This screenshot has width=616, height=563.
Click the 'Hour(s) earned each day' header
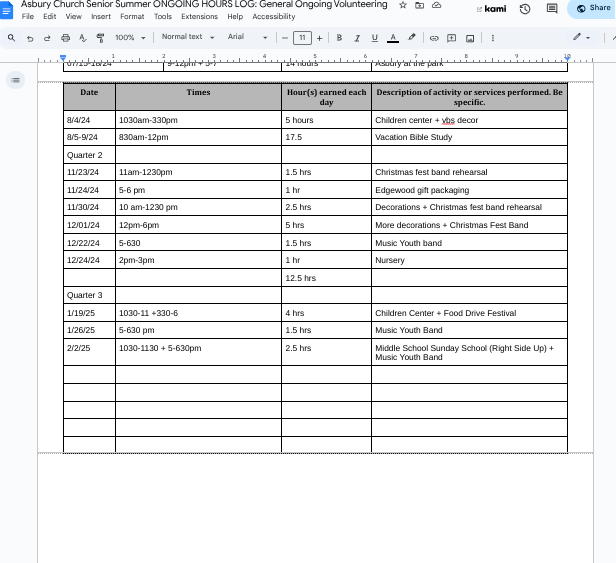pos(326,97)
